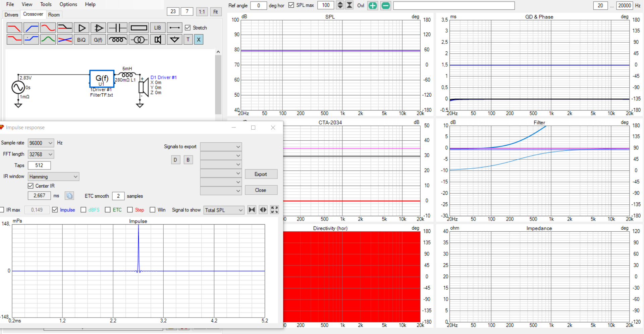Select the black-and-red shelving line block tool
The height and width of the screenshot is (334, 644).
click(x=65, y=28)
